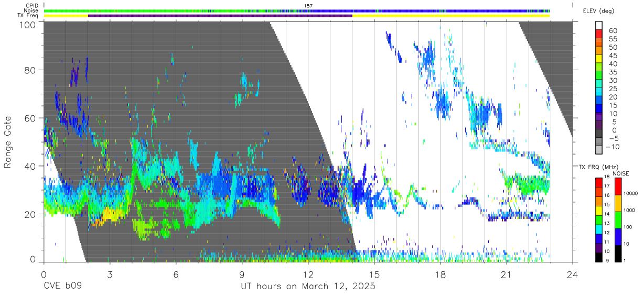The height and width of the screenshot is (297, 644).
Task: Click the "UT hours on March 12, 2025" axis title
Action: pyautogui.click(x=308, y=287)
